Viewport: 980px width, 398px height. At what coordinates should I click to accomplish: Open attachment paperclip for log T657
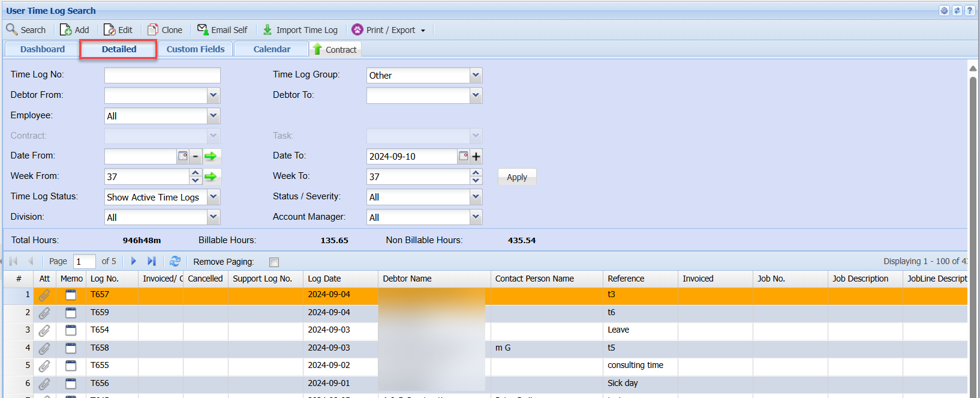coord(44,295)
